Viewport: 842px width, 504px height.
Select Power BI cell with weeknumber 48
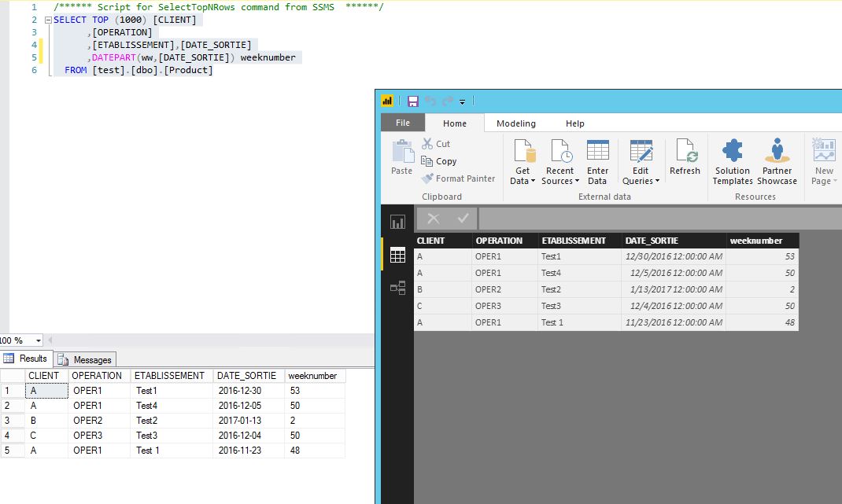pos(762,322)
